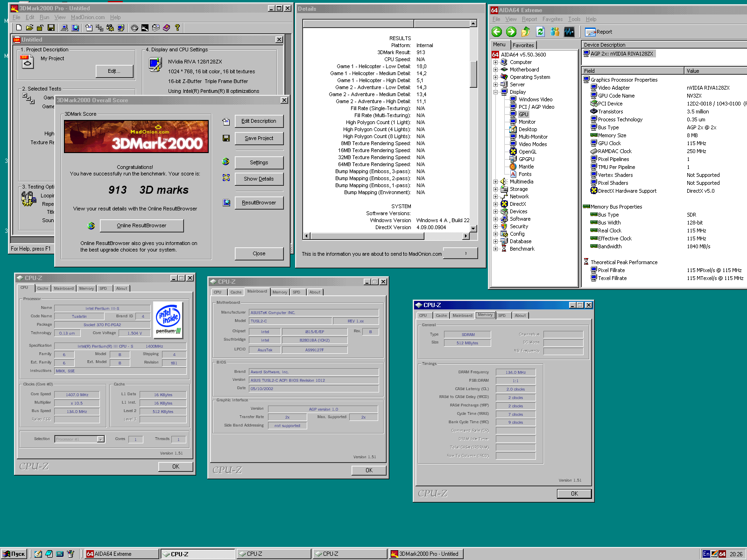Click Online ResultBrowser button

pos(141,225)
